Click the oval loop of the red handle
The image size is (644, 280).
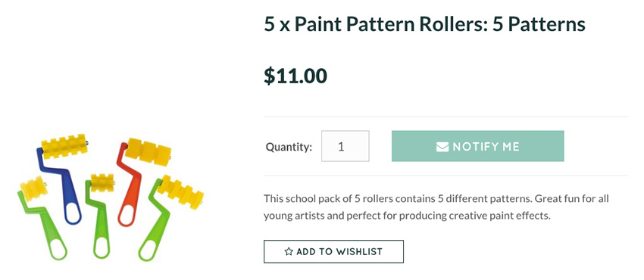[x=126, y=215]
